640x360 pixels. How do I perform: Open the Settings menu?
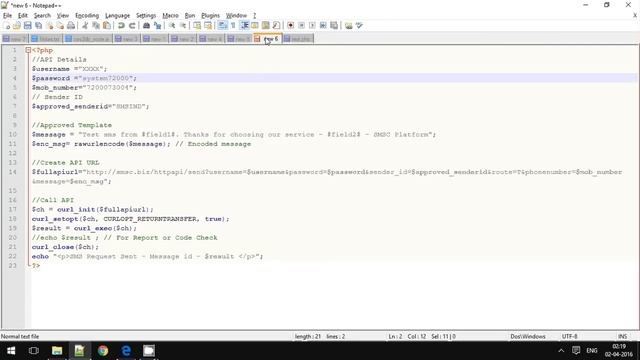click(146, 16)
